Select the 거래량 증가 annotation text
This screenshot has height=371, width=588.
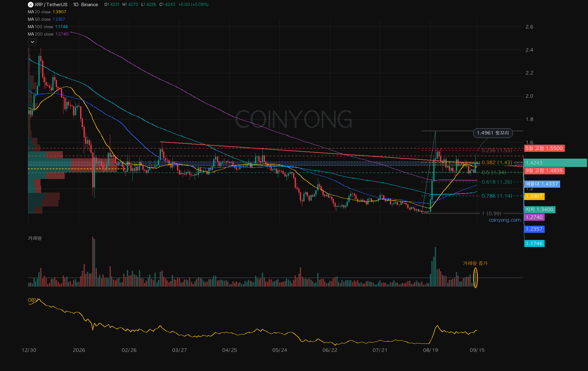point(475,263)
